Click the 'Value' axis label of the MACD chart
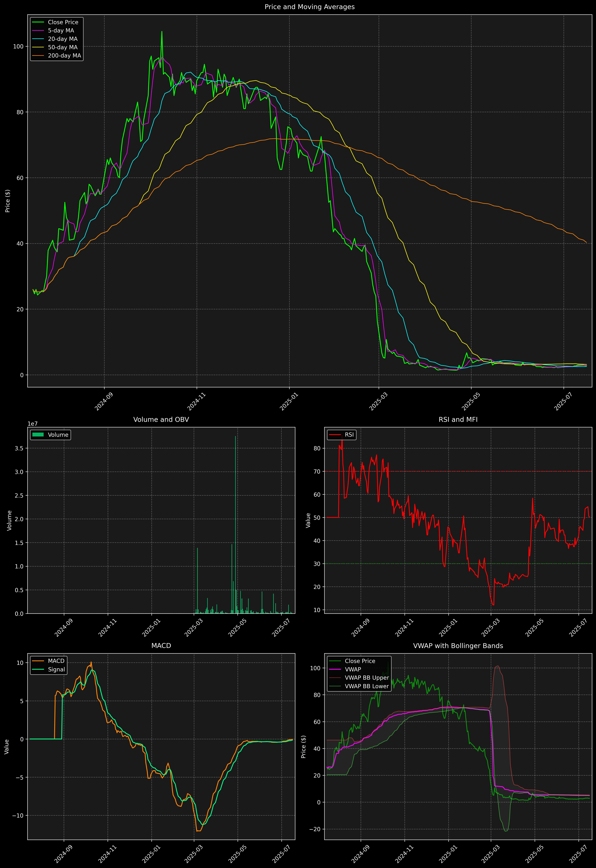596x868 pixels. pyautogui.click(x=6, y=747)
